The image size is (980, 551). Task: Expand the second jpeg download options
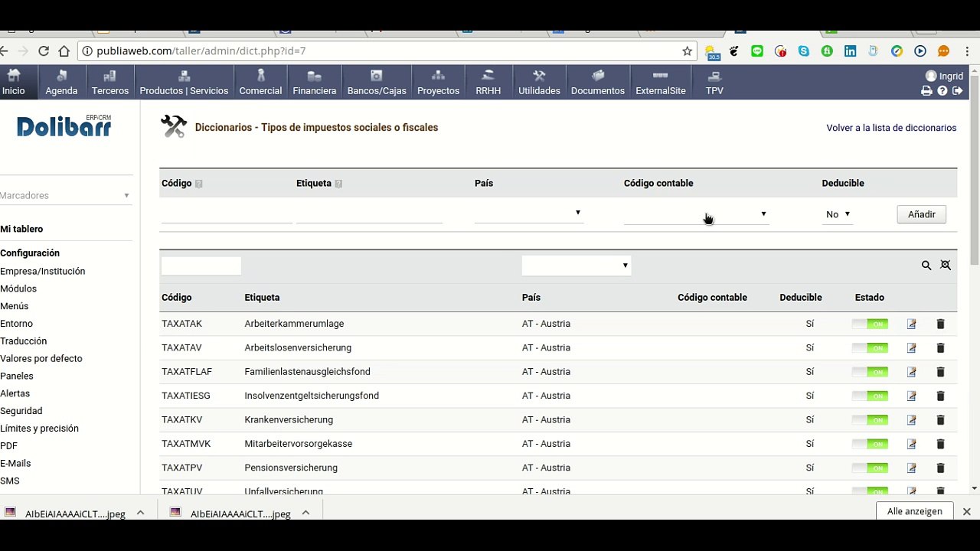click(305, 513)
